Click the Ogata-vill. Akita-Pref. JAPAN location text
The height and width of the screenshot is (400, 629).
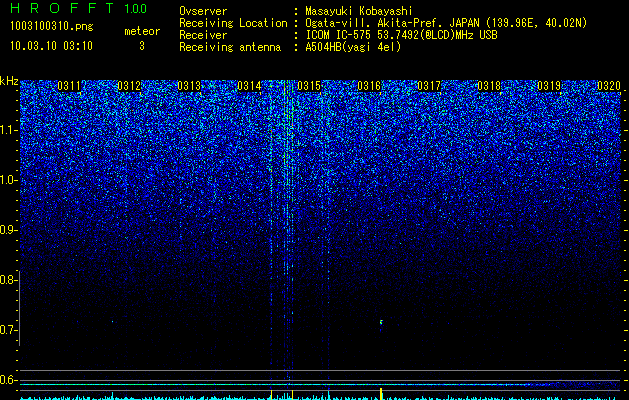coord(446,23)
